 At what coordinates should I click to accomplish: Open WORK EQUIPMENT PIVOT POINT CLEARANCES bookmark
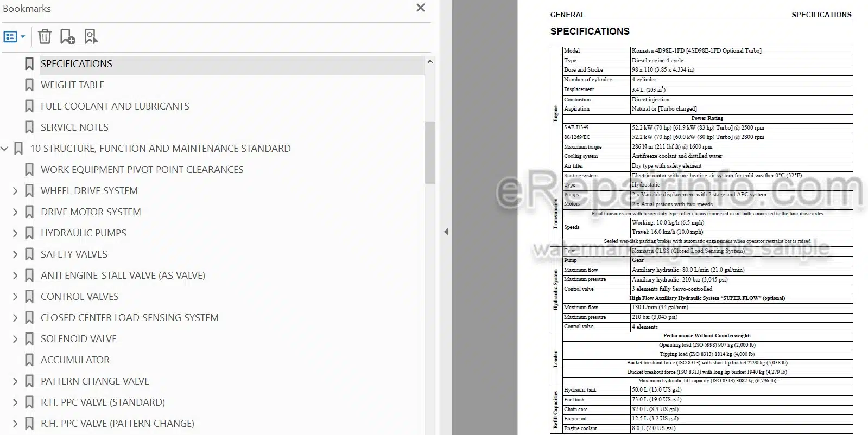[142, 170]
